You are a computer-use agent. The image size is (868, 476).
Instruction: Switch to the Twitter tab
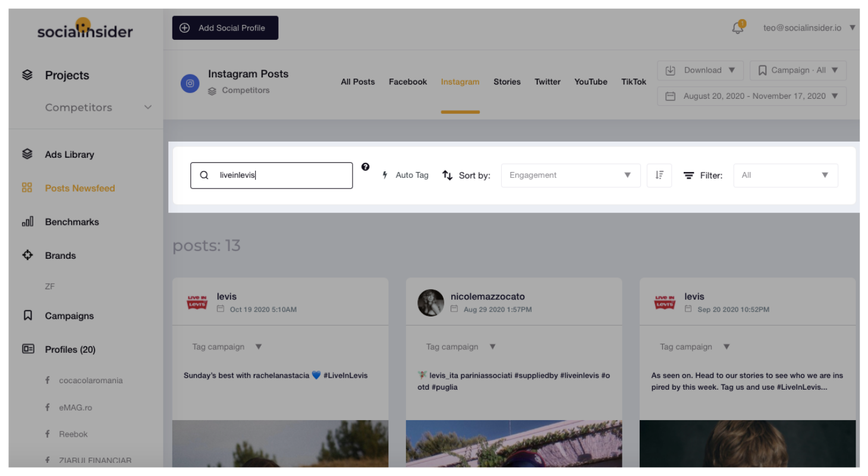(548, 82)
